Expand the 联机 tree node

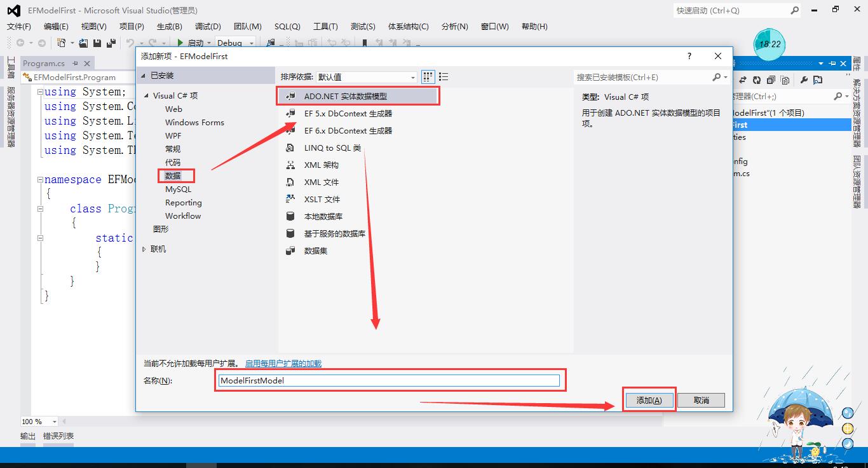(x=144, y=249)
